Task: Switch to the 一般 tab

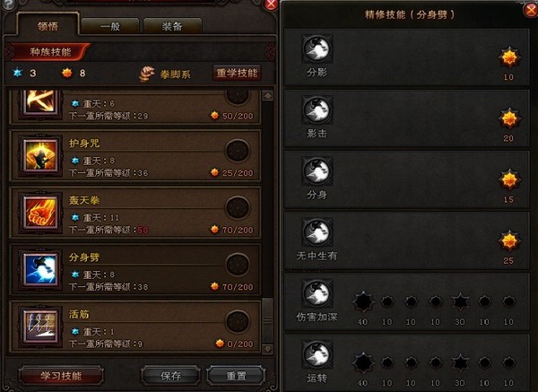Action: tap(110, 26)
